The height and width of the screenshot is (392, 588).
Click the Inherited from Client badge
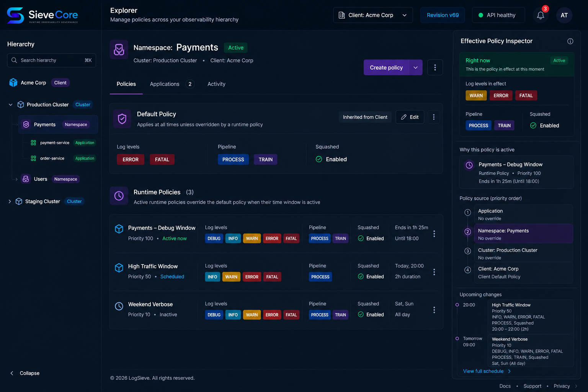365,117
